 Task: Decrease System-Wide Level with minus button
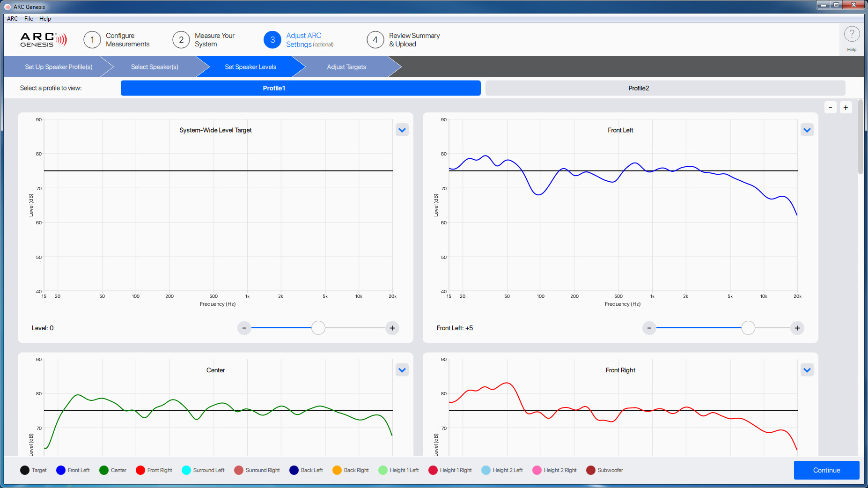pos(244,328)
